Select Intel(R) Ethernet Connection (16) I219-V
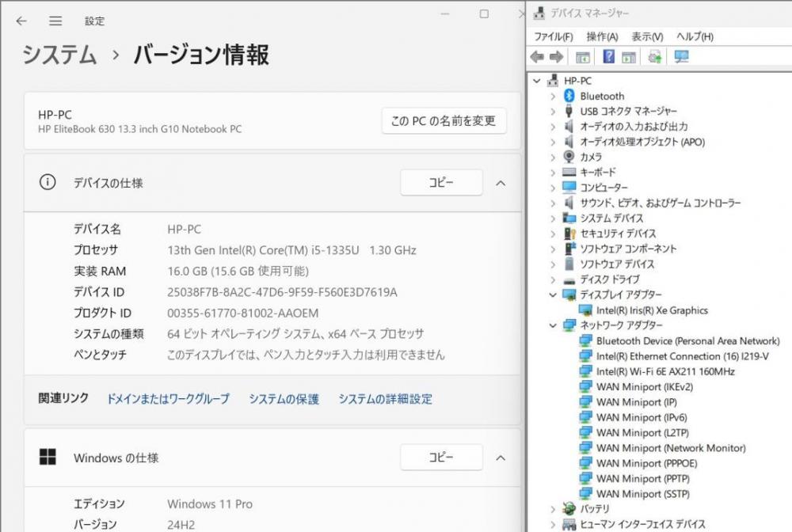Image resolution: width=792 pixels, height=532 pixels. [x=683, y=356]
